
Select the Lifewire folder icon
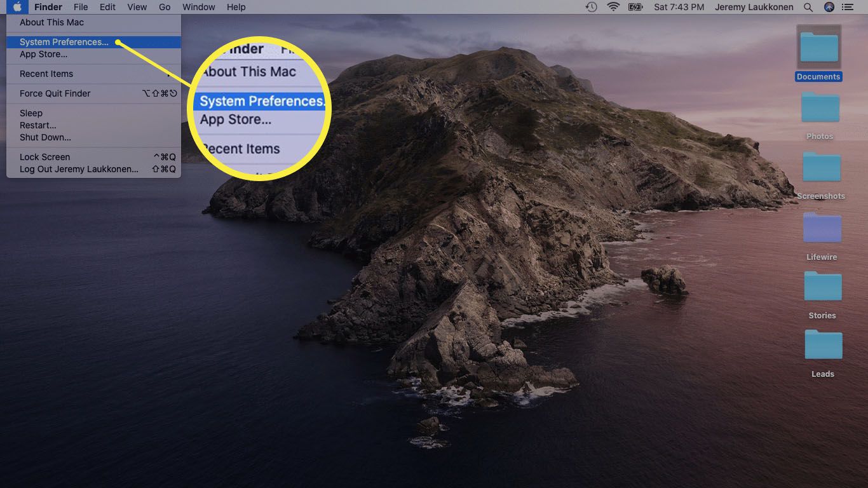[x=822, y=227]
